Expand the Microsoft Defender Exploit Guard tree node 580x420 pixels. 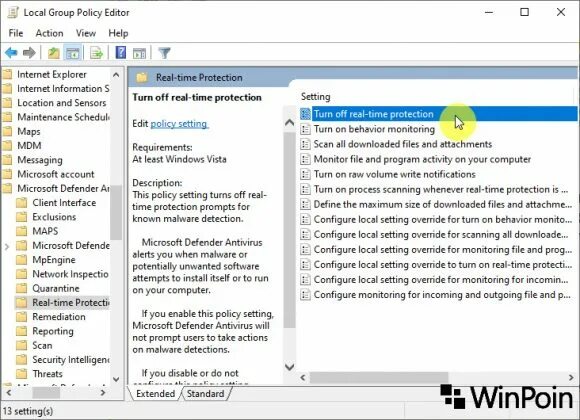tap(7, 246)
